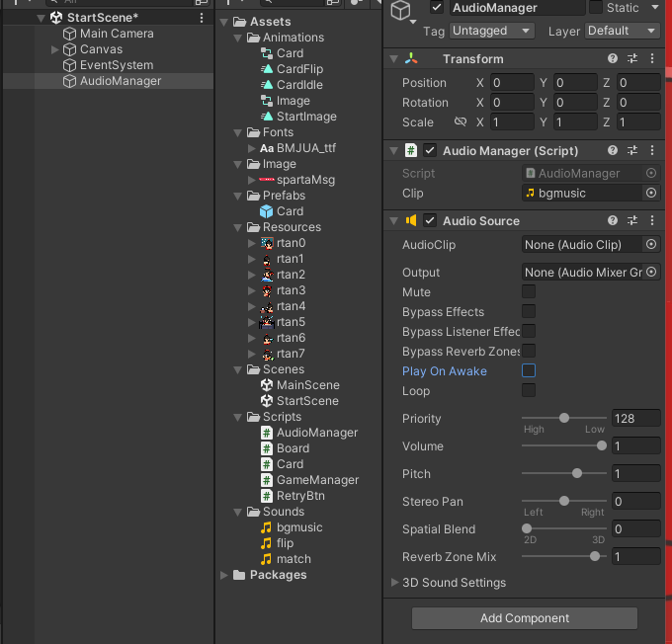Image resolution: width=672 pixels, height=644 pixels.
Task: Toggle the AudioManager active checkbox
Action: pos(437,8)
